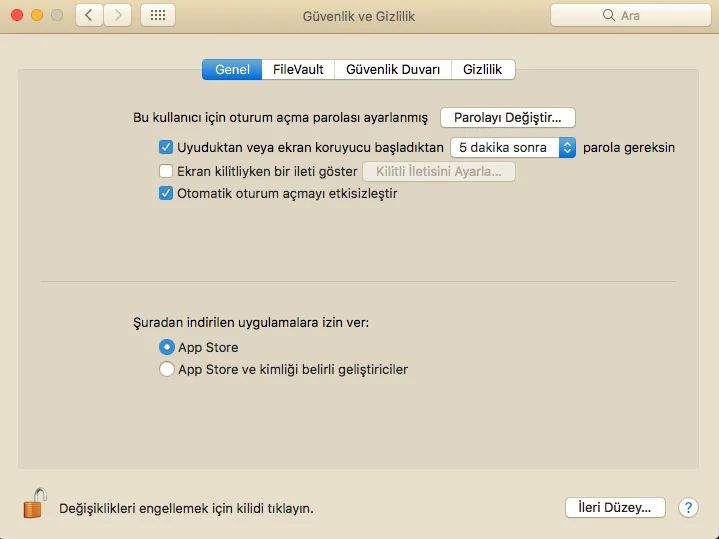Viewport: 719px width, 539px height.
Task: Open the help question mark button
Action: coord(688,507)
